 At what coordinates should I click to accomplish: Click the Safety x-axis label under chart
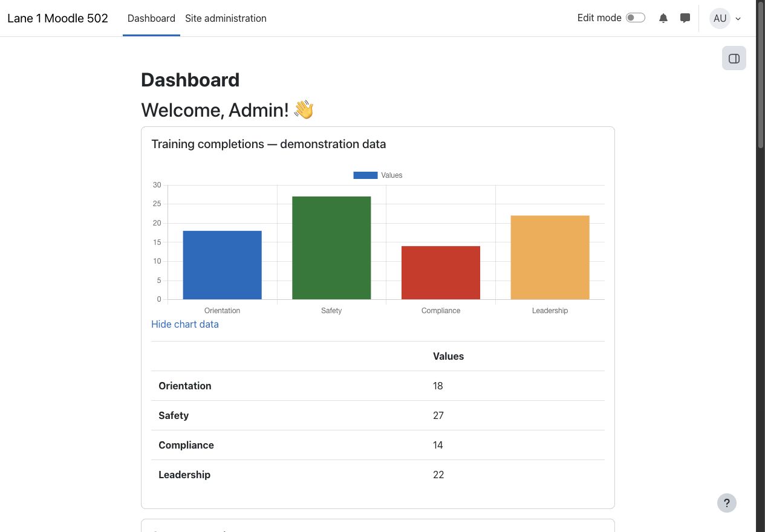tap(331, 311)
